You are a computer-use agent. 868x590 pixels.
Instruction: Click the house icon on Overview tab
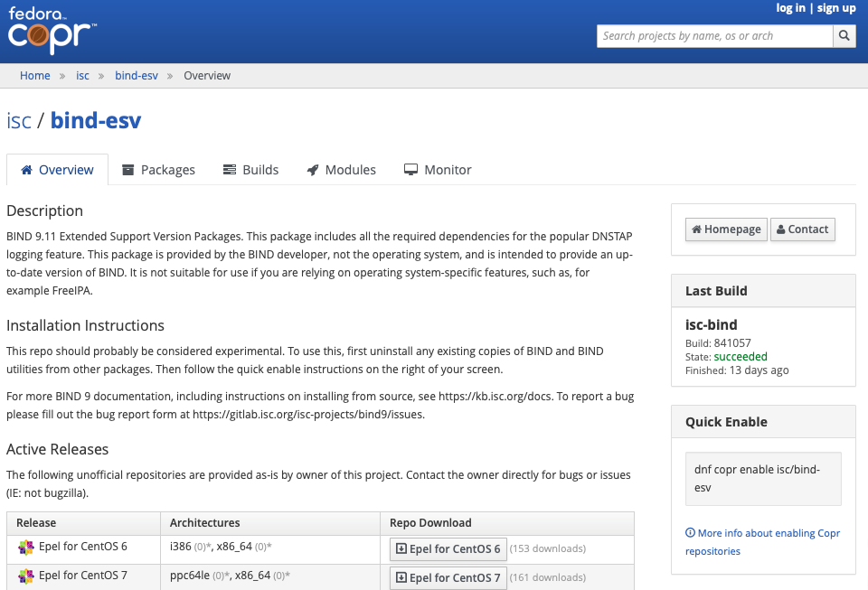[x=26, y=170]
